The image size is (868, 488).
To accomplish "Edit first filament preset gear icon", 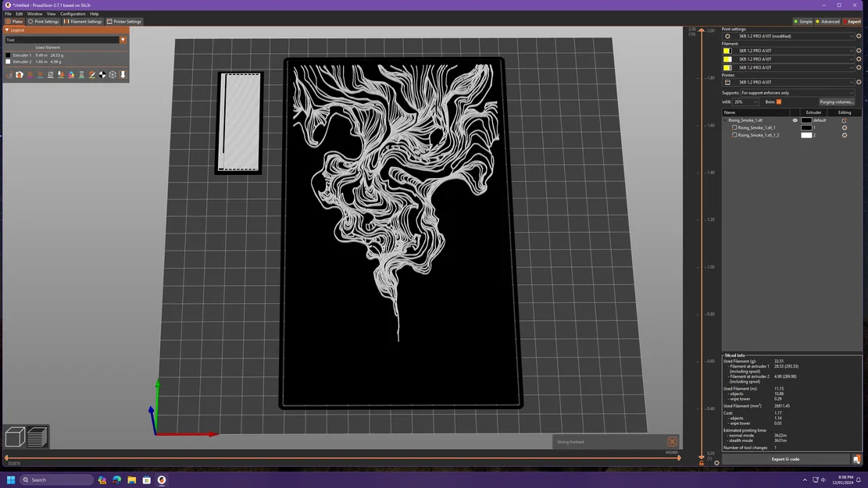I will pos(859,51).
